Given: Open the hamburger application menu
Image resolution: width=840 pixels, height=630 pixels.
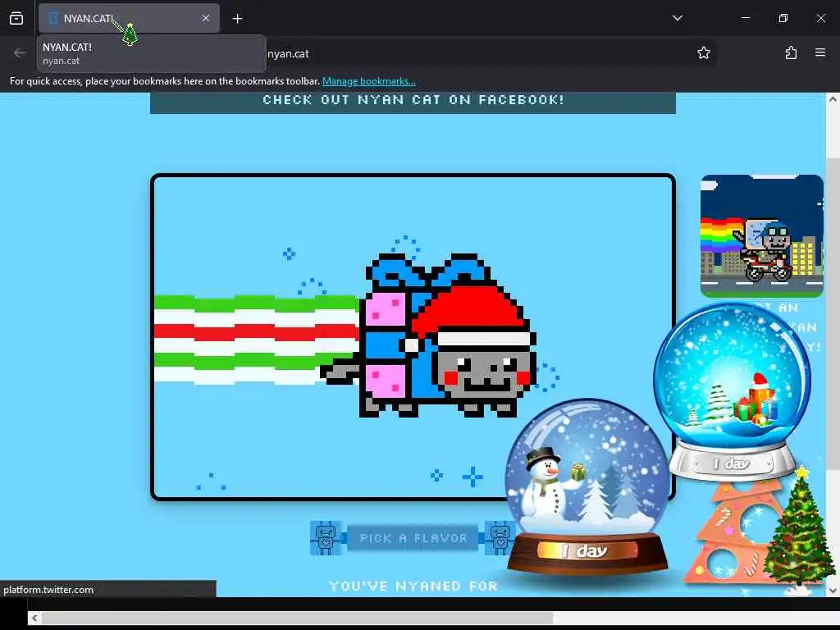Looking at the screenshot, I should click(x=819, y=52).
